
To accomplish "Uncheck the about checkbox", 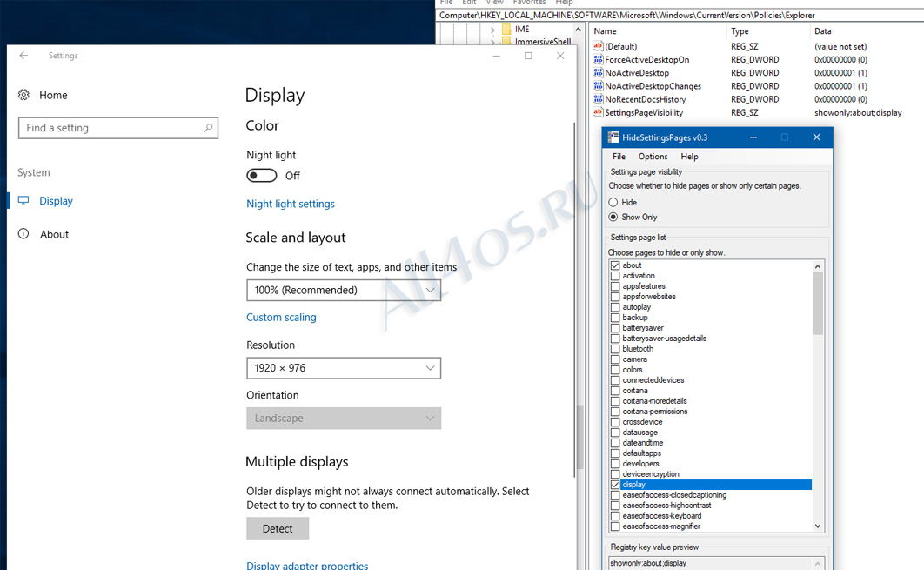I will [x=615, y=265].
